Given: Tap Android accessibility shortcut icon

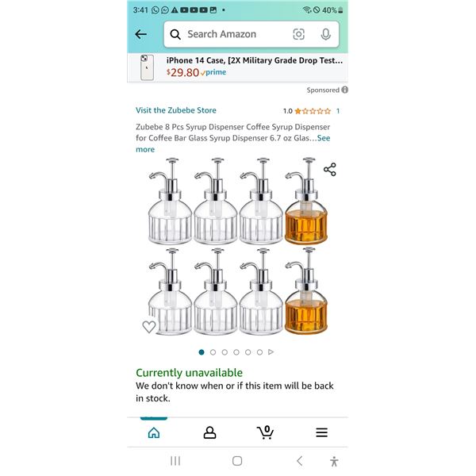Looking at the screenshot, I should click(334, 461).
